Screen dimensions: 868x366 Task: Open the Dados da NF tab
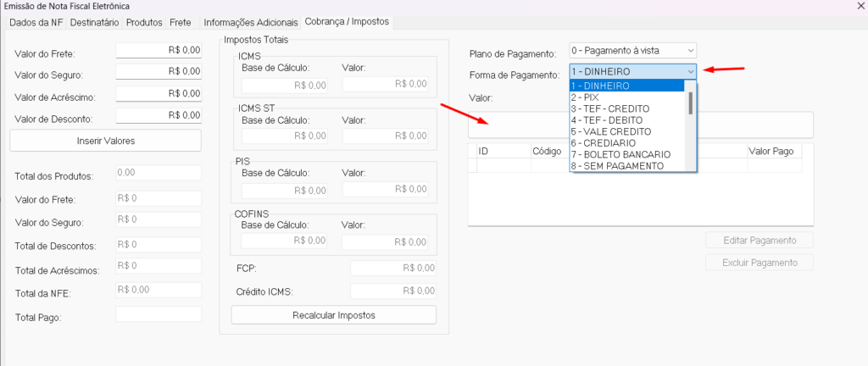coord(36,21)
